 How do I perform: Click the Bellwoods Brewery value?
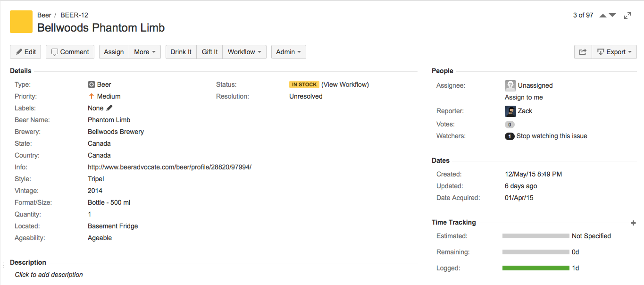coord(116,132)
